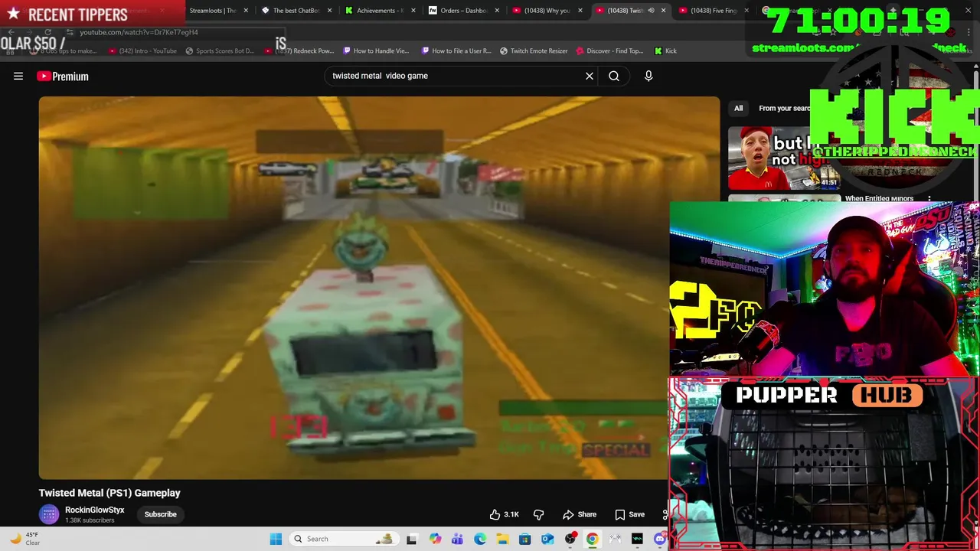Dislike the video with thumbs down
This screenshot has width=980, height=551.
539,514
